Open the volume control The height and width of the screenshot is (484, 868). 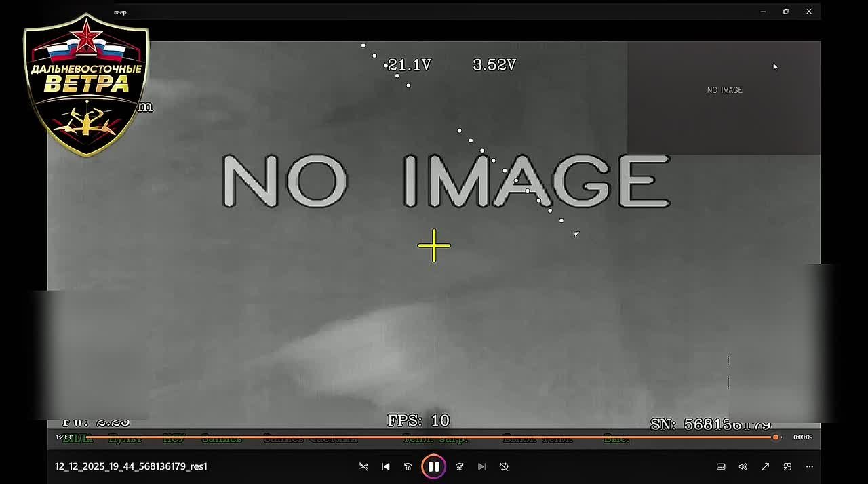point(743,466)
